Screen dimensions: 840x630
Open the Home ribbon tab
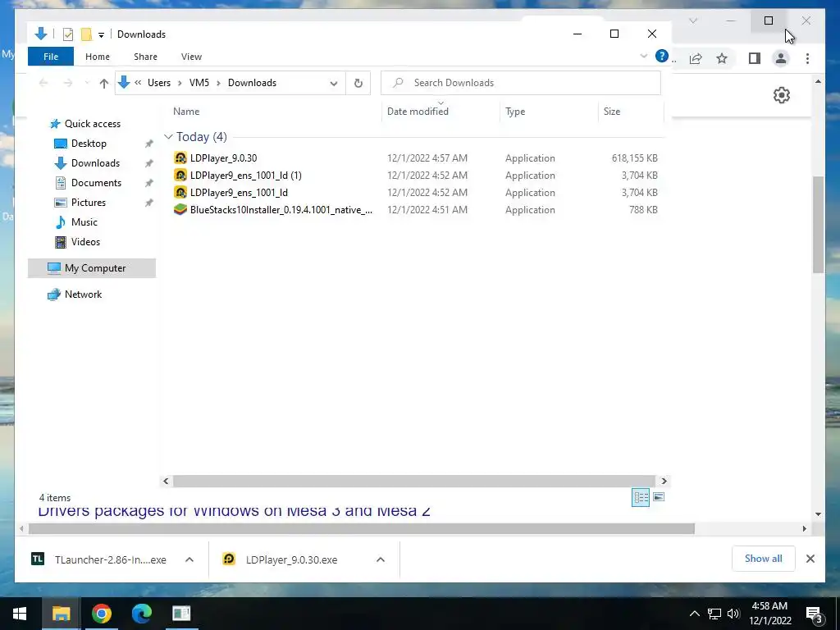97,57
